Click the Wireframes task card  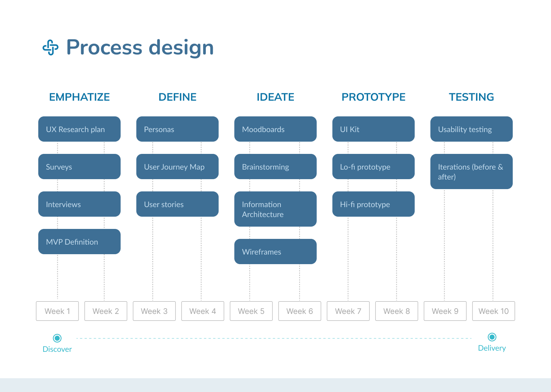tap(275, 252)
